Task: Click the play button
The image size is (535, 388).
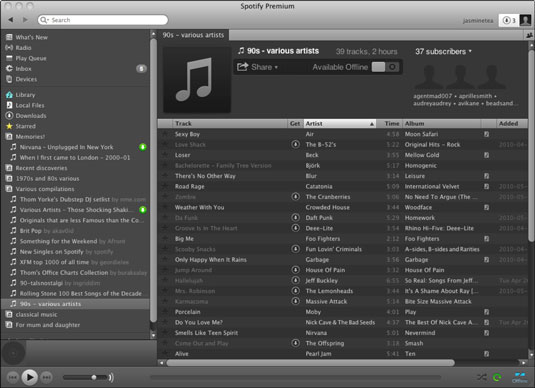Action: click(30, 377)
